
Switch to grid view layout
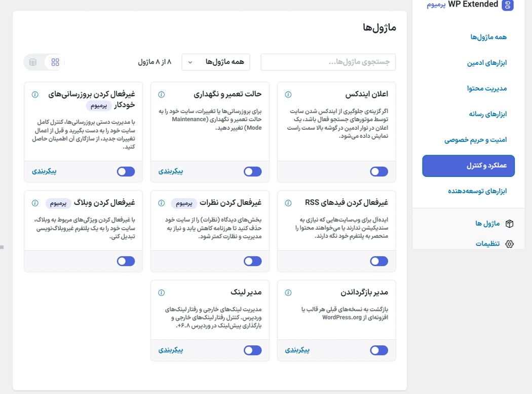[x=55, y=62]
